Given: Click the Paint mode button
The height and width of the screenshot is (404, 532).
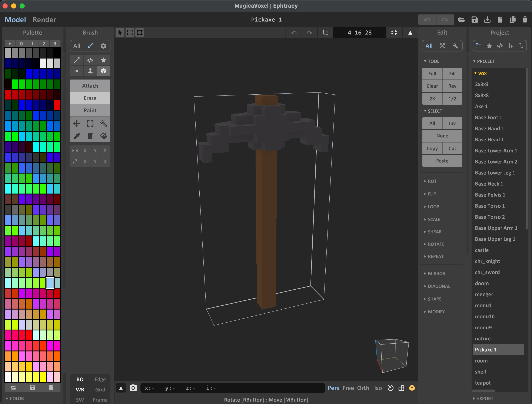Looking at the screenshot, I should [x=90, y=110].
